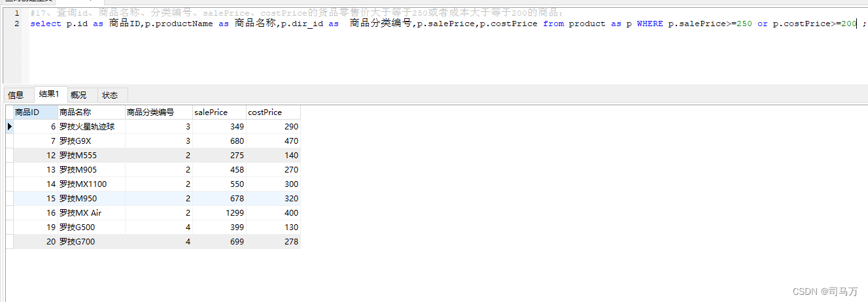Select cell 罗技MX1100

(92, 184)
